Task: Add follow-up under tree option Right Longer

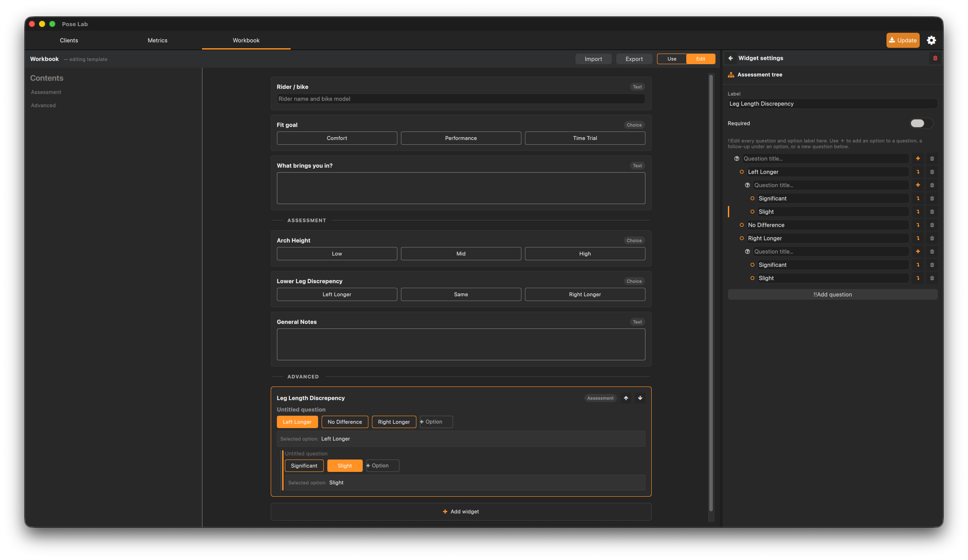Action: pos(918,238)
